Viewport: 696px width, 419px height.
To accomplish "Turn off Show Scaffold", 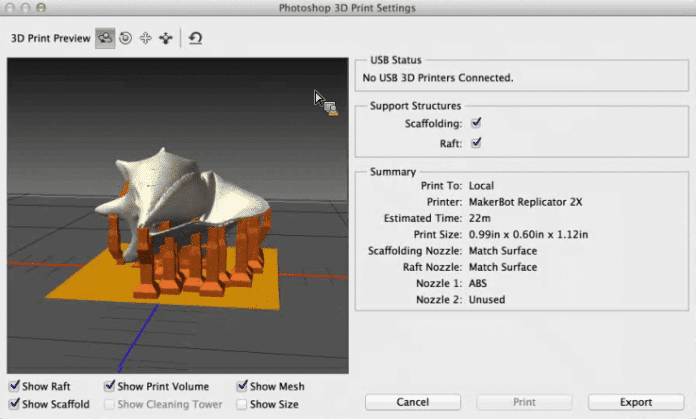I will [x=14, y=404].
